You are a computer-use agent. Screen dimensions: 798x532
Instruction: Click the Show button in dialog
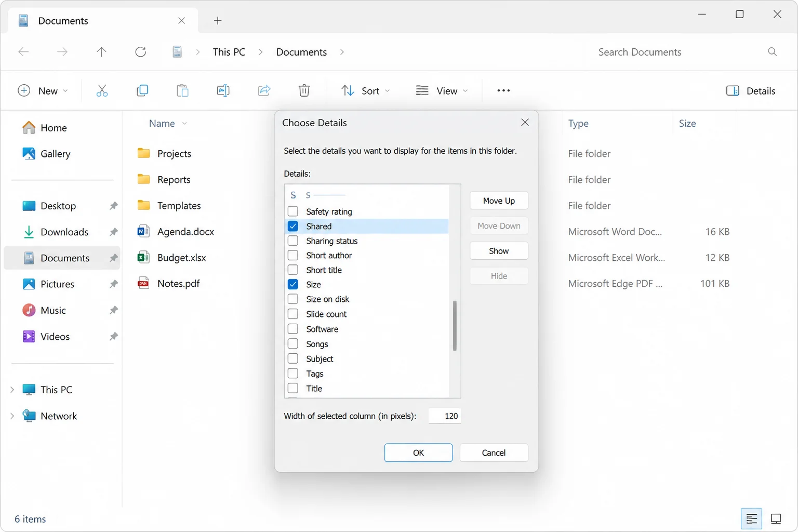[499, 251]
